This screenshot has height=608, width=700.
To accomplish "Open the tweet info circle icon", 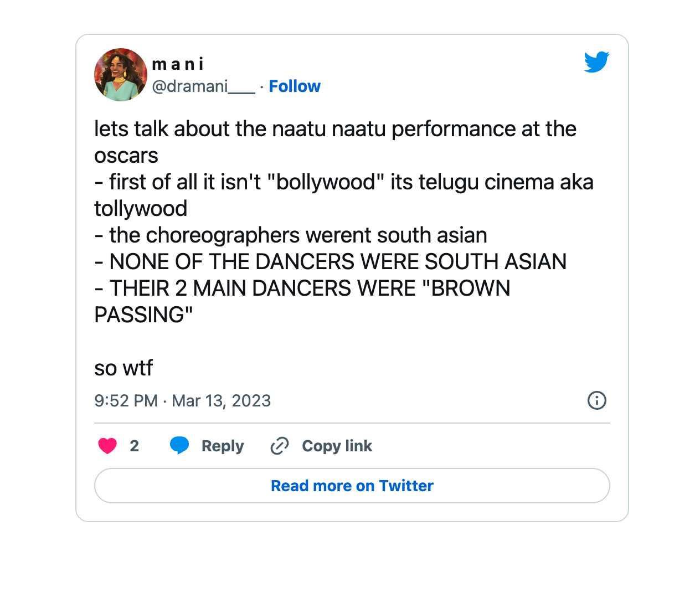I will point(596,400).
